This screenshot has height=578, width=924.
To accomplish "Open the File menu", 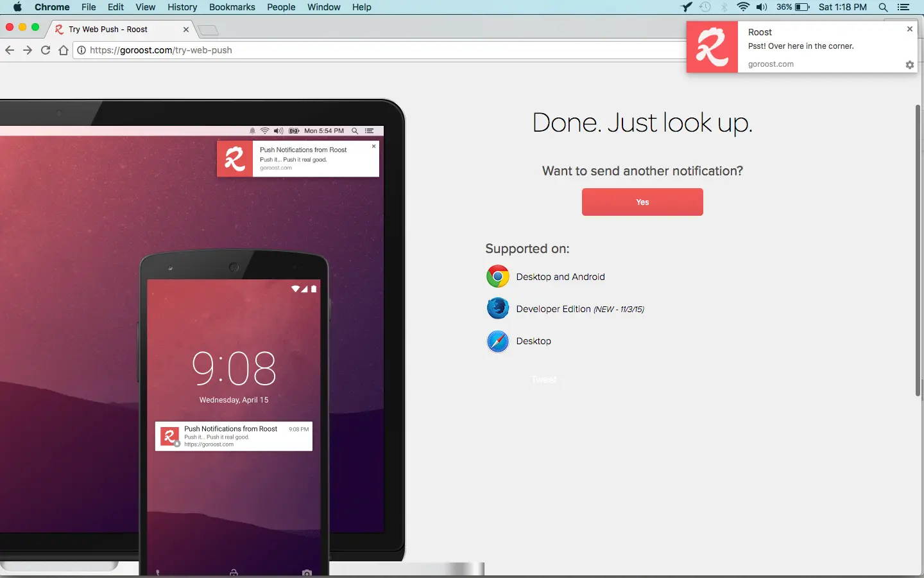I will [89, 7].
